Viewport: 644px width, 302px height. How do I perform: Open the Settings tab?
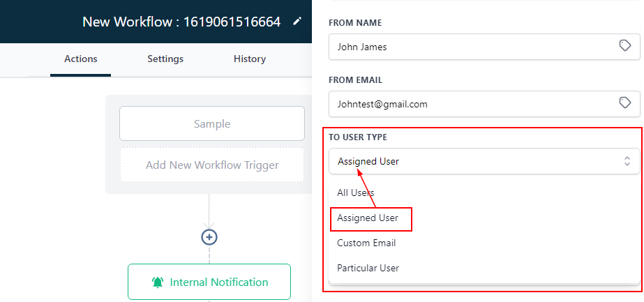165,59
